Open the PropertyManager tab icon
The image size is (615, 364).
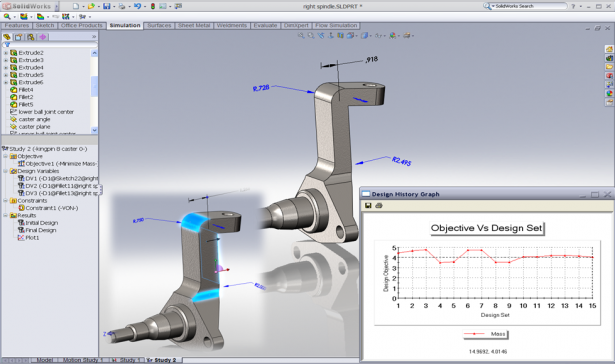coord(18,37)
